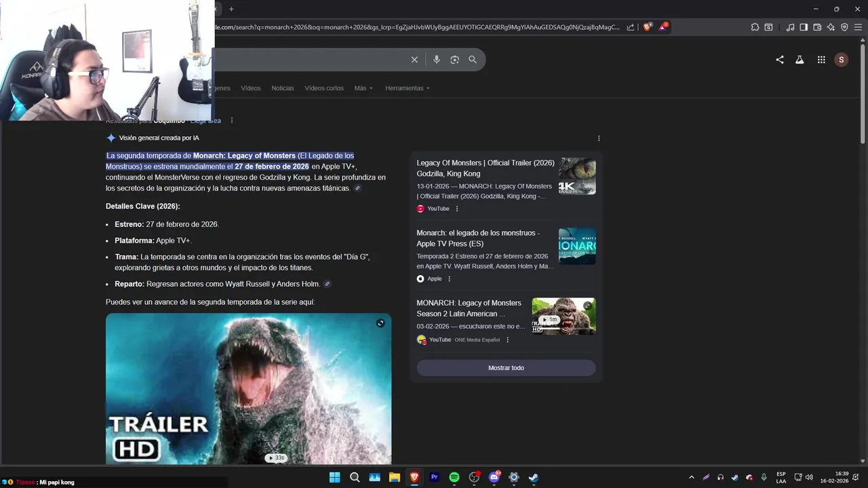
Task: Open the Windows Start menu
Action: pyautogui.click(x=334, y=477)
